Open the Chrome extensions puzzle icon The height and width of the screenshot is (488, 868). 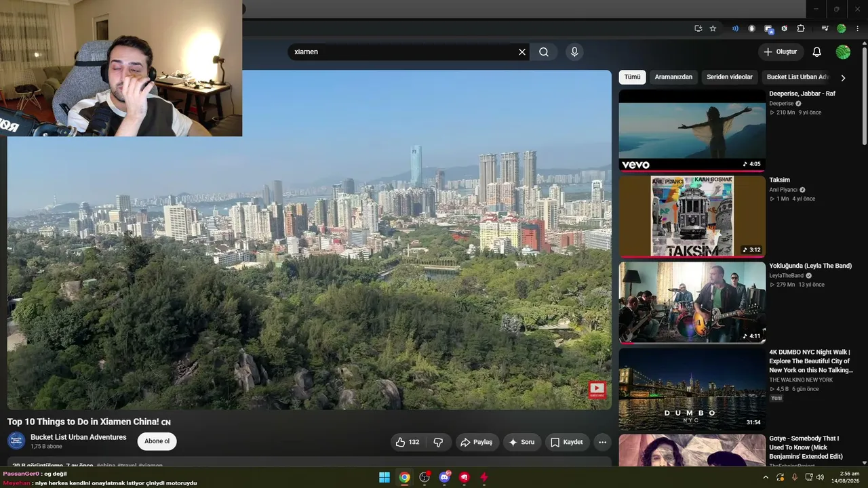(801, 28)
